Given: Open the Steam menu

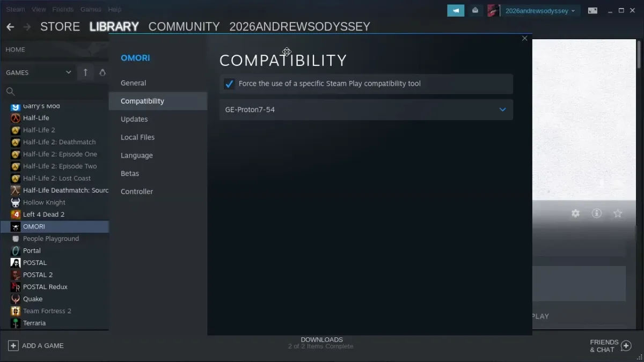Looking at the screenshot, I should [x=16, y=10].
